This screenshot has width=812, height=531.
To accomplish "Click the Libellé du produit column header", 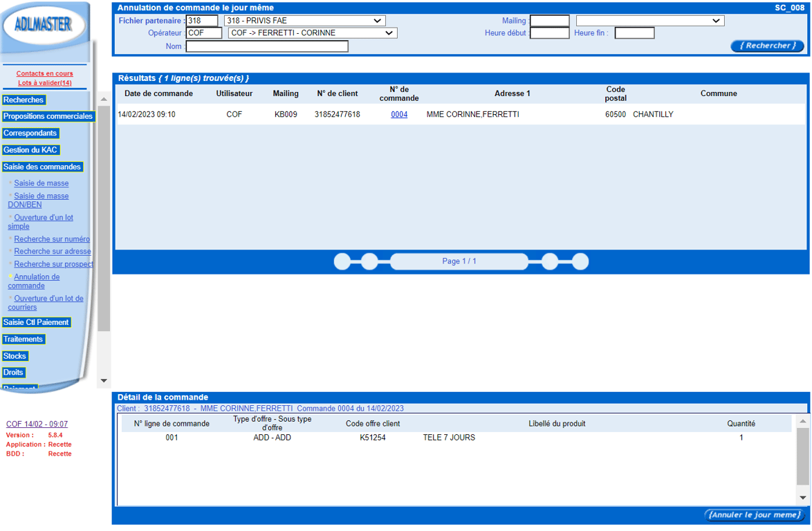I will pyautogui.click(x=557, y=424).
